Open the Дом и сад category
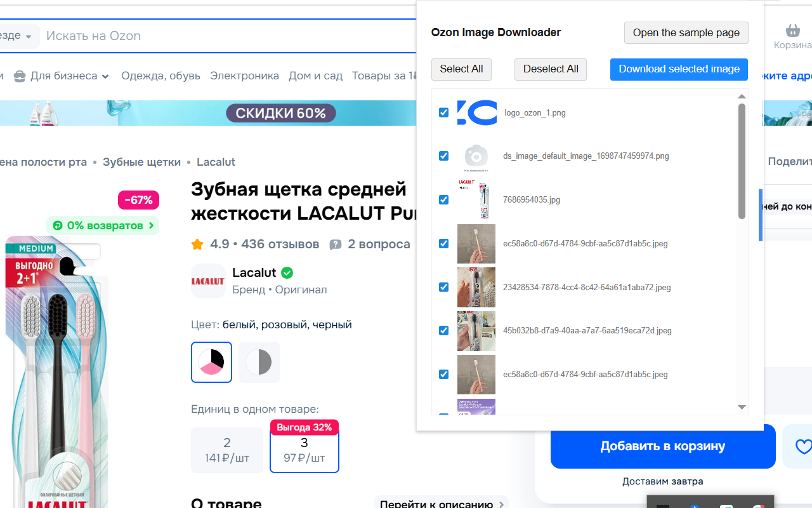Viewport: 812px width, 508px height. click(x=316, y=76)
